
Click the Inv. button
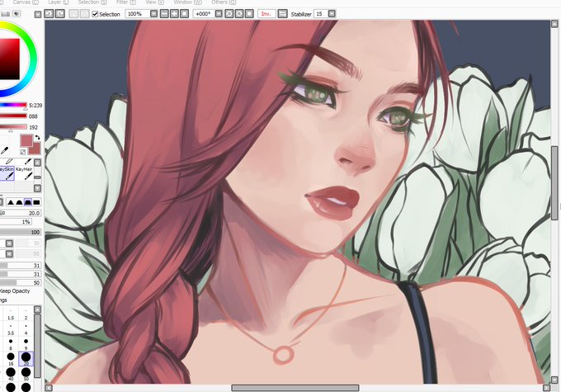pos(266,14)
